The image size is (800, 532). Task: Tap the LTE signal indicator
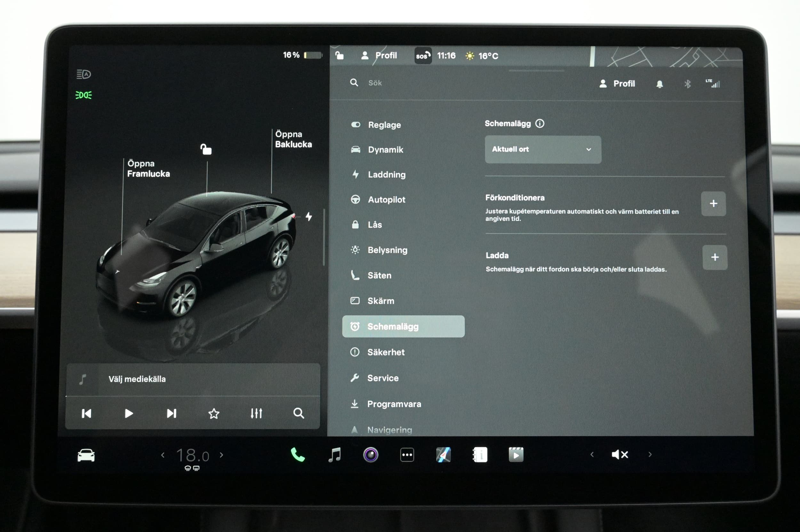tap(712, 83)
